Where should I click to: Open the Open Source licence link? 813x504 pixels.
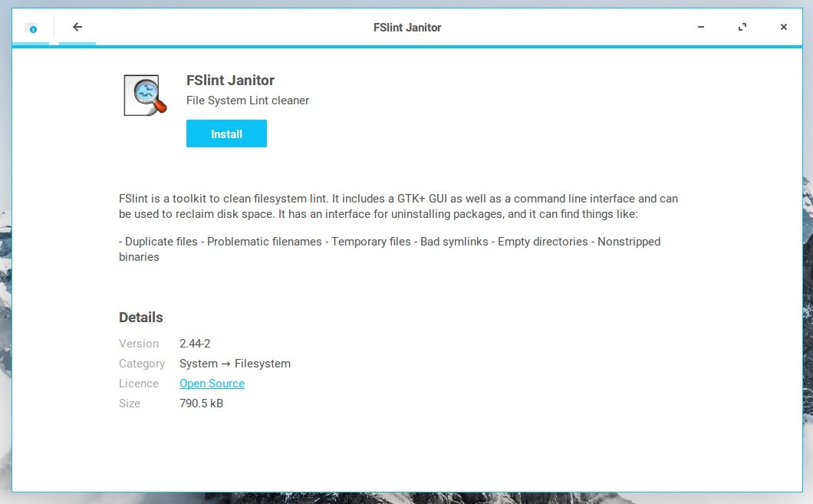point(212,384)
